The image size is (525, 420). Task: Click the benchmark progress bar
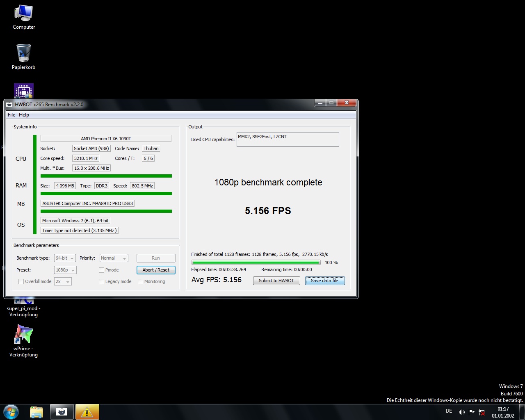[256, 262]
